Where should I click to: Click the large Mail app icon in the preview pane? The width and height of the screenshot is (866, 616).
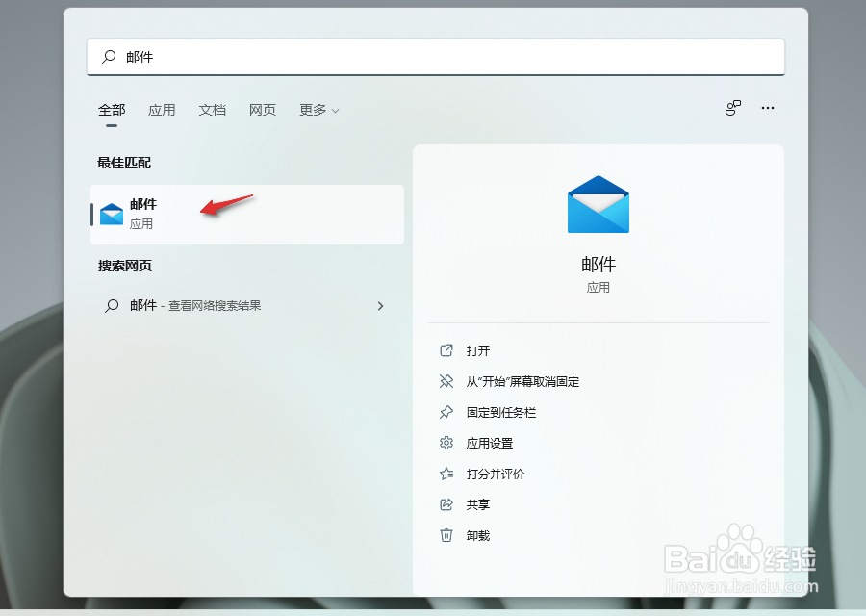coord(599,204)
